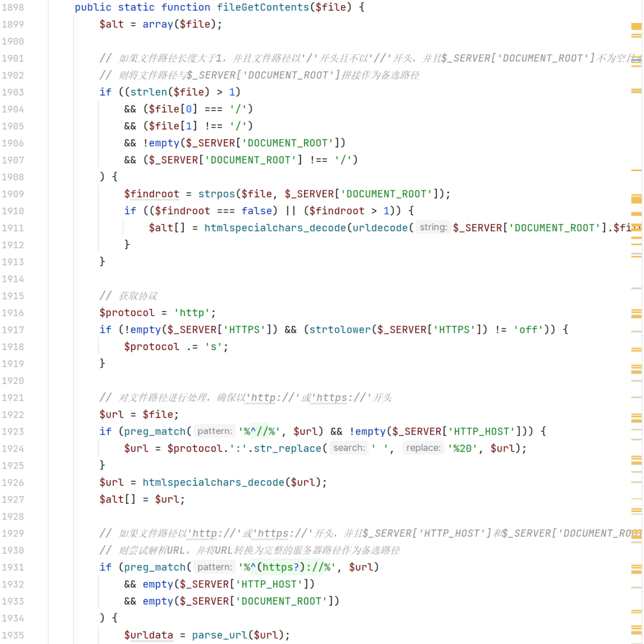Click the parse_url function call
The height and width of the screenshot is (644, 644).
pyautogui.click(x=219, y=635)
